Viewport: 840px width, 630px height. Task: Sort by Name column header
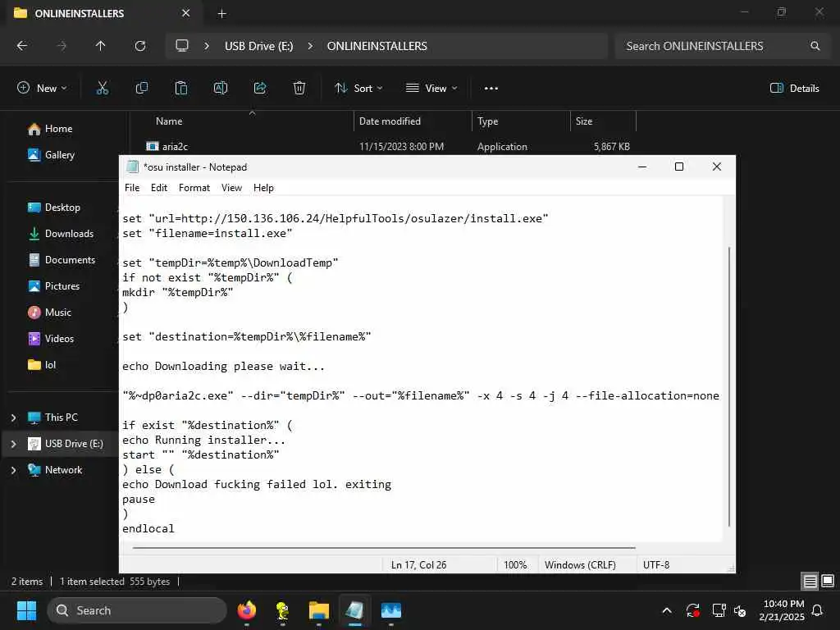[169, 121]
